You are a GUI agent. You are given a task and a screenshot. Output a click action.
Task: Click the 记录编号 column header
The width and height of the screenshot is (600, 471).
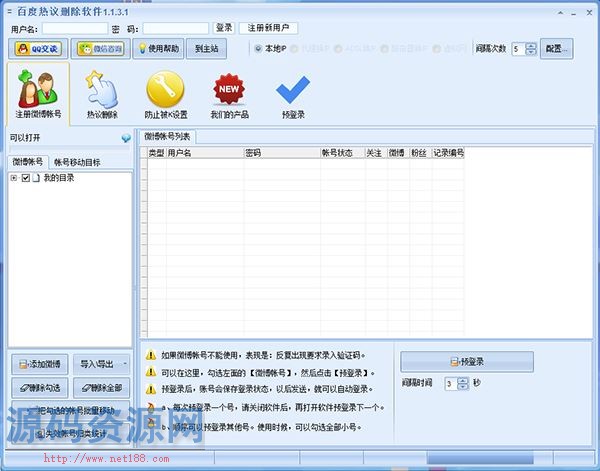(x=448, y=153)
